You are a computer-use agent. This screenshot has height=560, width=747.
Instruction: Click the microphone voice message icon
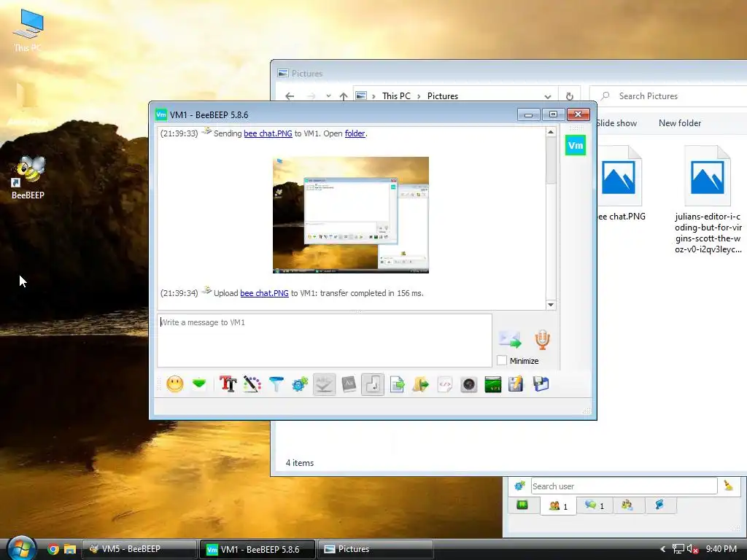(x=542, y=340)
